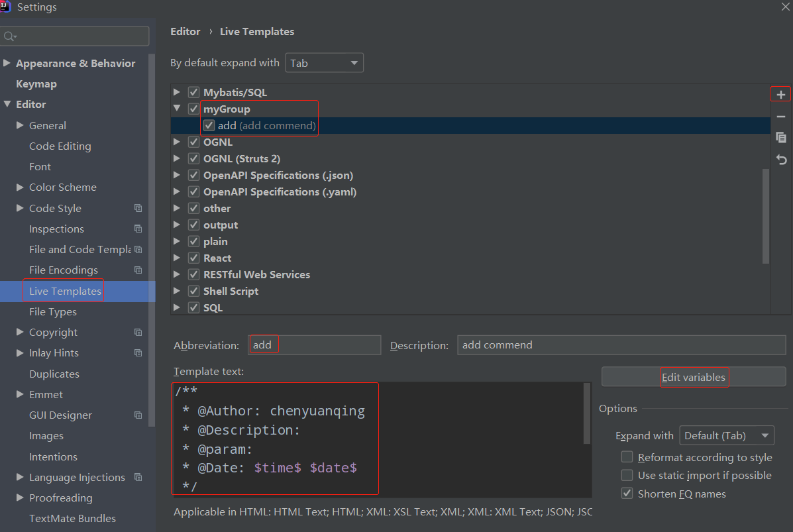Click the project-level icon beside Inspections
Viewport: 793px width, 532px height.
(138, 229)
